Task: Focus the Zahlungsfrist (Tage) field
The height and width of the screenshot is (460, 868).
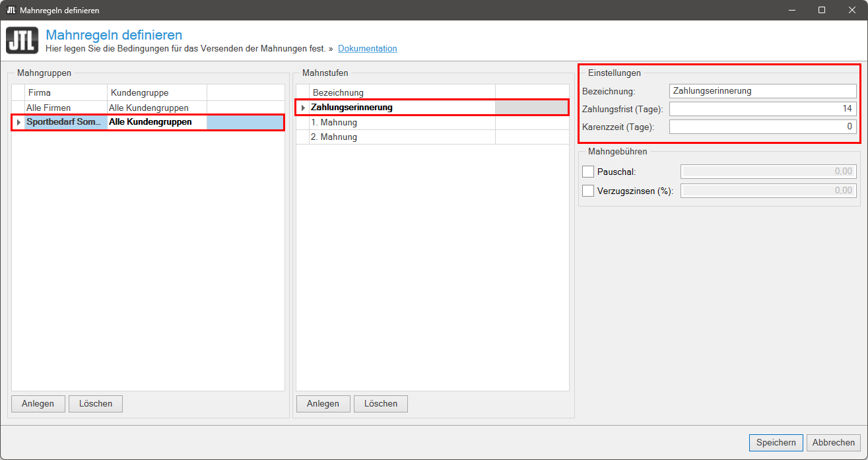Action: coord(762,109)
